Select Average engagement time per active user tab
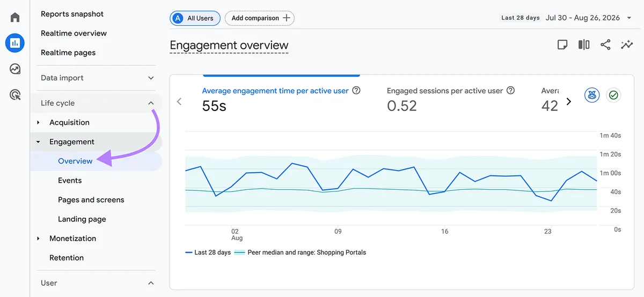 275,91
